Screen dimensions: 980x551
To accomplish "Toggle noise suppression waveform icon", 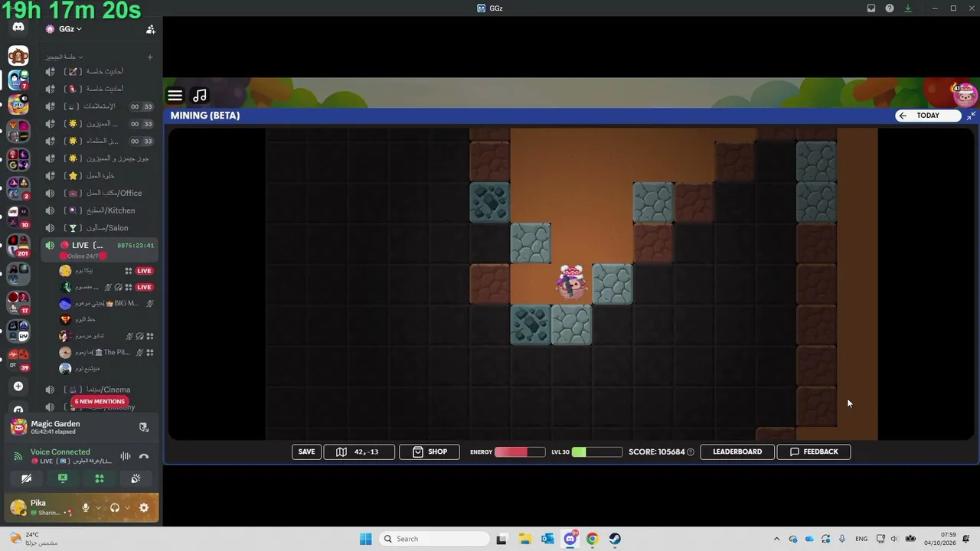I will [x=126, y=457].
